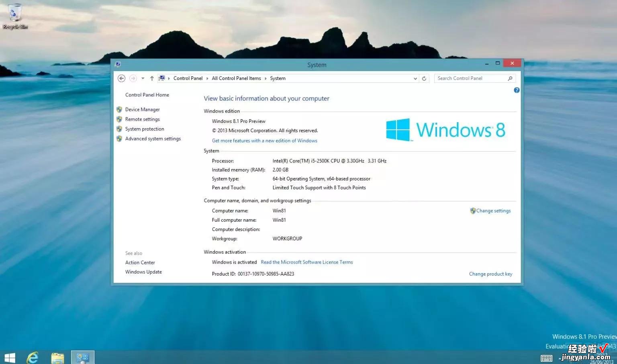Screen dimensions: 617x364
Task: Open Device Manager link
Action: click(142, 109)
